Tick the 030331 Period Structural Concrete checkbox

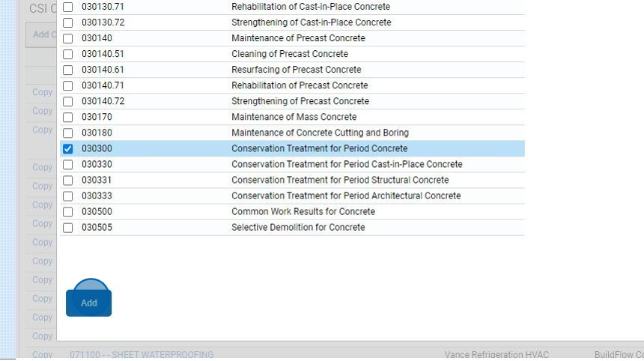67,180
